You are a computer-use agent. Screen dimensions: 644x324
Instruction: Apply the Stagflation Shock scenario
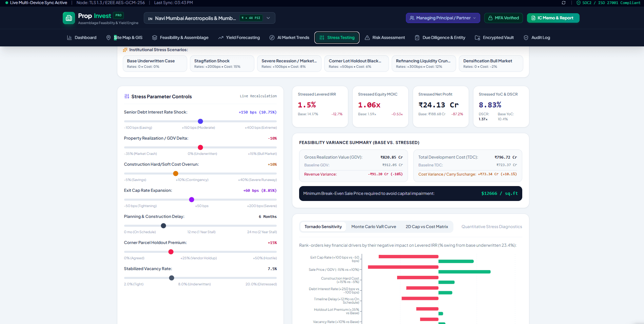[222, 63]
